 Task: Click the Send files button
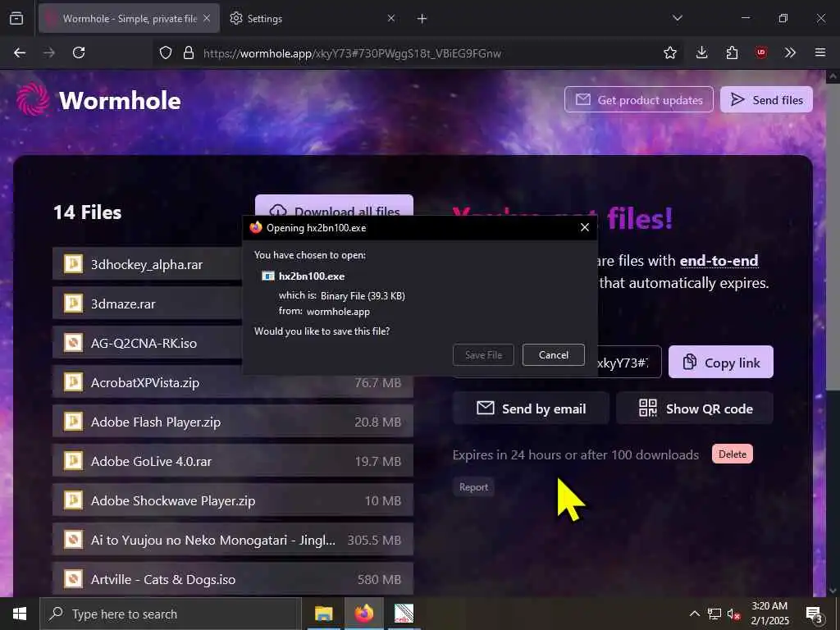(x=766, y=99)
